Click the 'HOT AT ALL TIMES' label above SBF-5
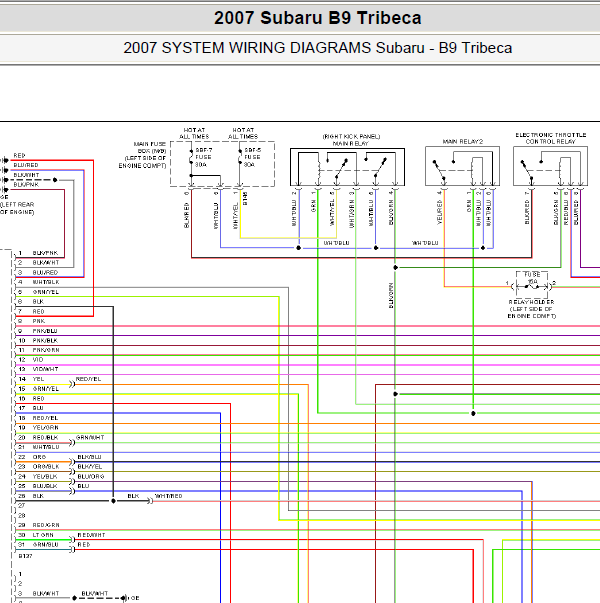Image resolution: width=600 pixels, height=603 pixels. coord(243,133)
